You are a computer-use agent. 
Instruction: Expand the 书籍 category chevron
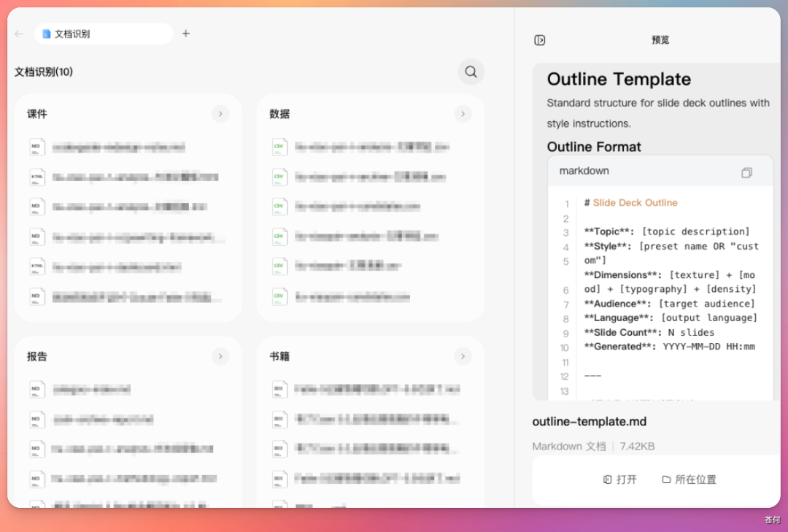(x=463, y=357)
